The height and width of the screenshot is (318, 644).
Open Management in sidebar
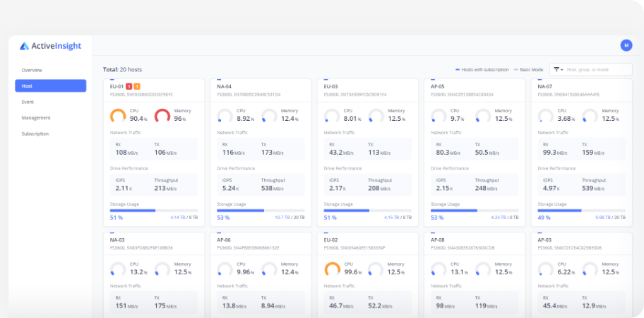[x=36, y=118]
